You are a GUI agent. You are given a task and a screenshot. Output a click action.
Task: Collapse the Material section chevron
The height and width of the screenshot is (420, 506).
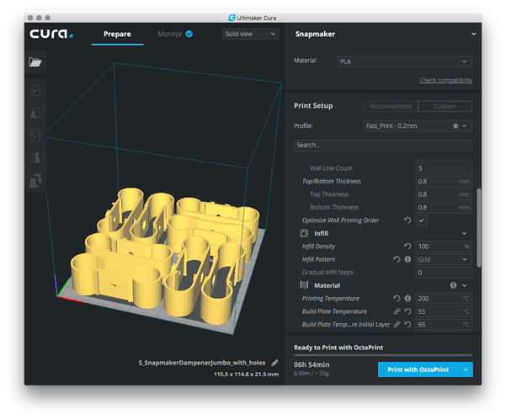pyautogui.click(x=464, y=285)
